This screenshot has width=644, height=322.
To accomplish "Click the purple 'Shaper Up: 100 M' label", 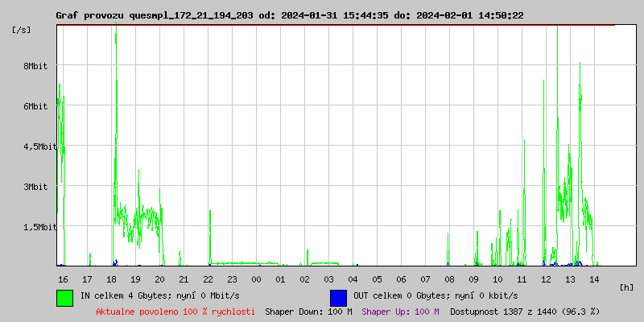I will pos(401,311).
